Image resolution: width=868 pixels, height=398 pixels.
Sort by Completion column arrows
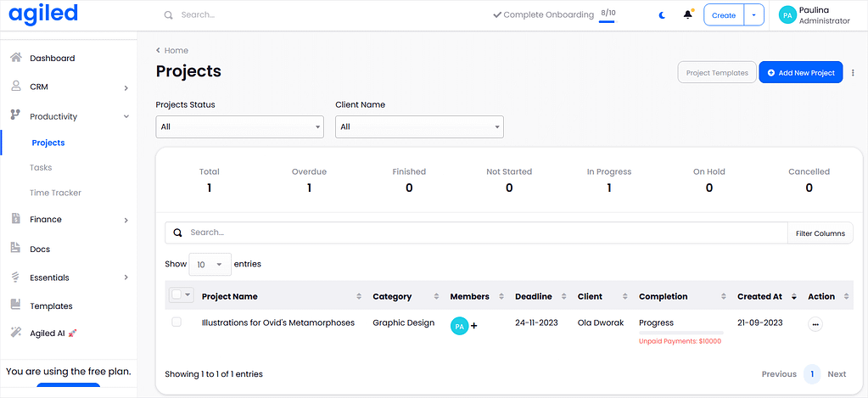pyautogui.click(x=724, y=297)
